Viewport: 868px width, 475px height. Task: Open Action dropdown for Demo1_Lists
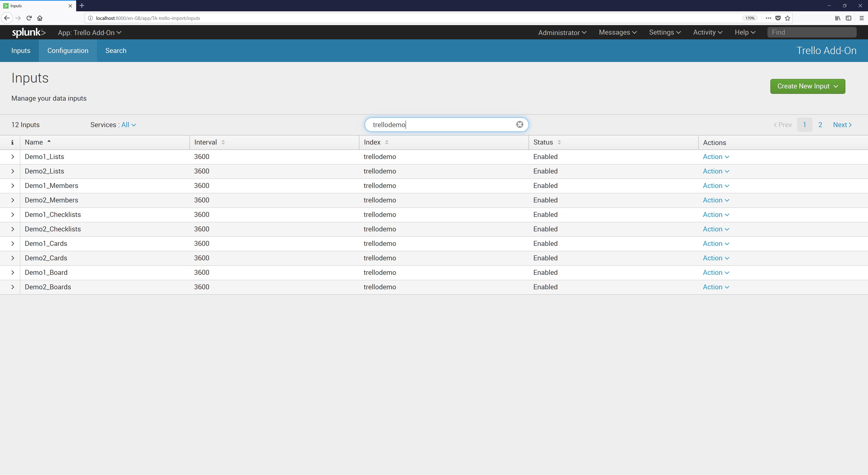[716, 157]
